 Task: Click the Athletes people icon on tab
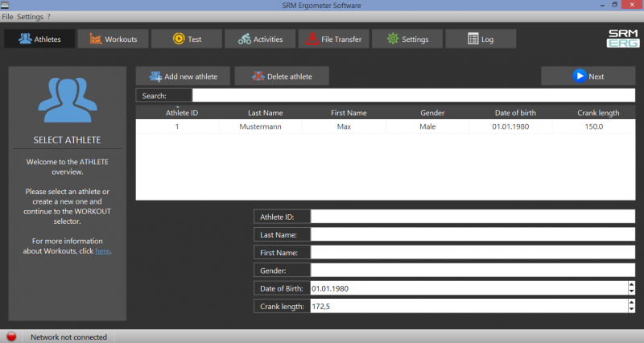coord(25,38)
